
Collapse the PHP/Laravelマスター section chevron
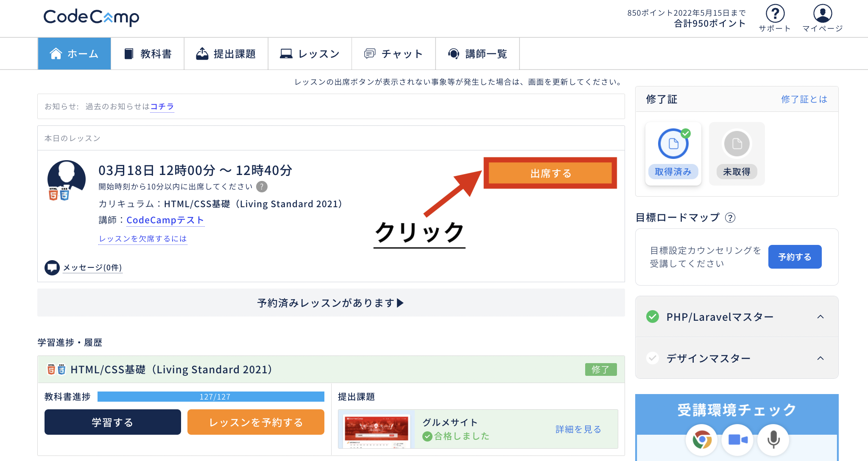(820, 317)
